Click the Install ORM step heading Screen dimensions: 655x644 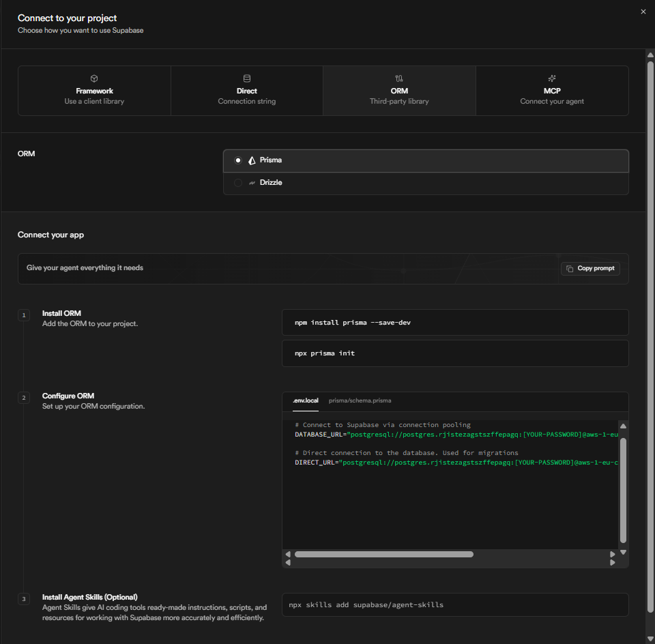coord(61,313)
